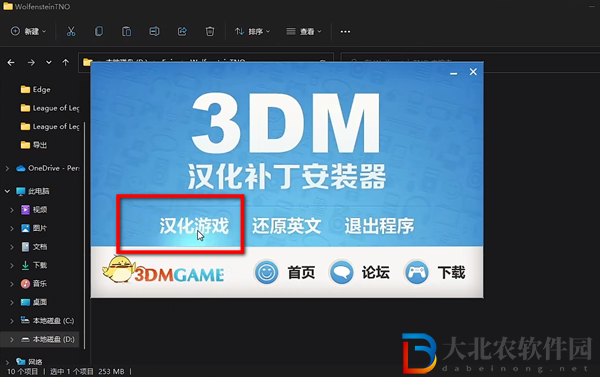Click the Rename icon in Explorer toolbar

click(x=154, y=31)
